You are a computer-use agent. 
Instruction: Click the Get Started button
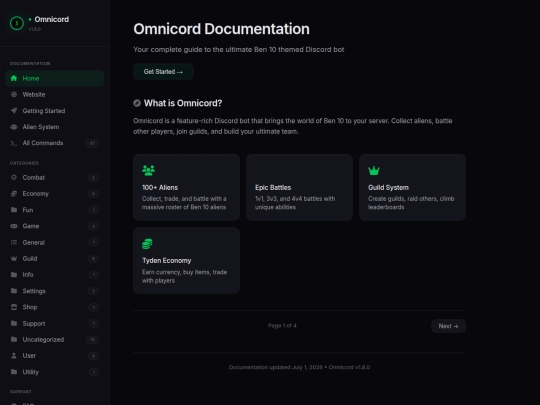click(x=163, y=72)
